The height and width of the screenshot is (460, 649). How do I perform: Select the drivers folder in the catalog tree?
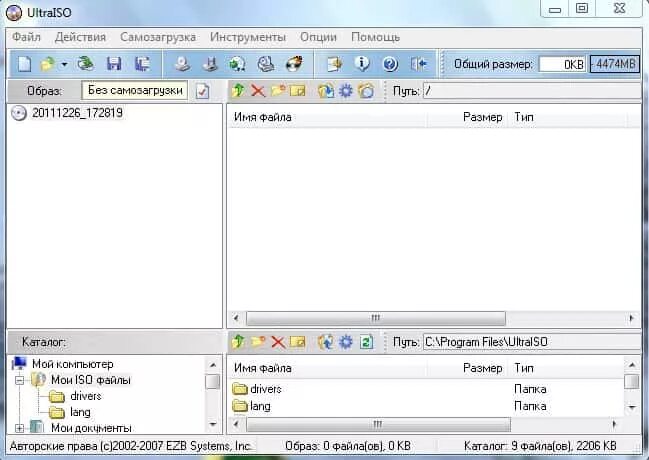point(86,396)
